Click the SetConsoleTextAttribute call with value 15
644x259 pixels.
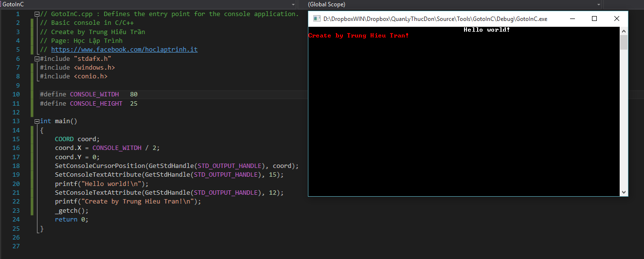pyautogui.click(x=169, y=175)
